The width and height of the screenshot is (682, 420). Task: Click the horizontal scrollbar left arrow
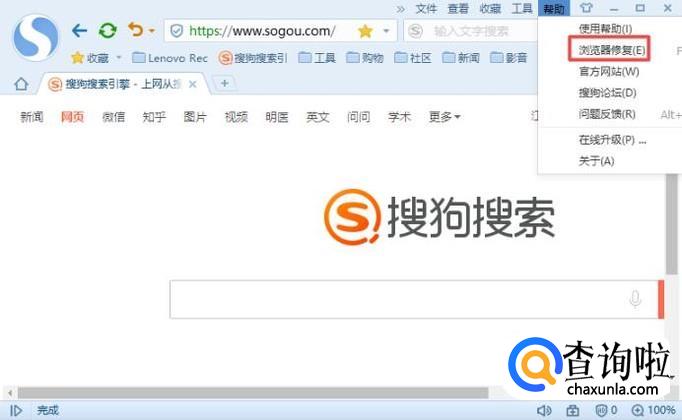click(x=10, y=393)
